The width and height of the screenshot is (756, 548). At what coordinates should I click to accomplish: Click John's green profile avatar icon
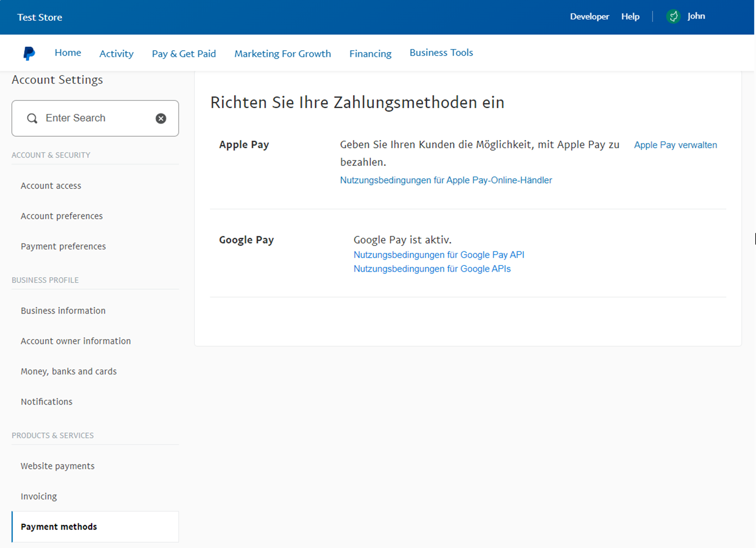coord(673,17)
